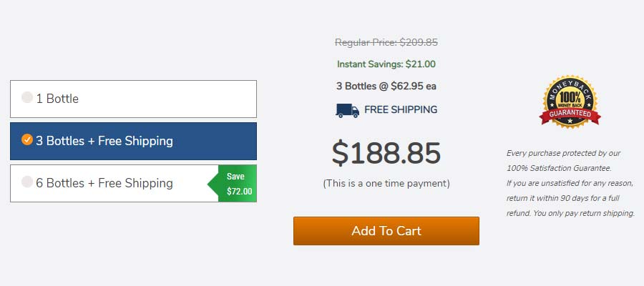644x286 pixels.
Task: Click the $188.85 total price
Action: click(x=386, y=153)
